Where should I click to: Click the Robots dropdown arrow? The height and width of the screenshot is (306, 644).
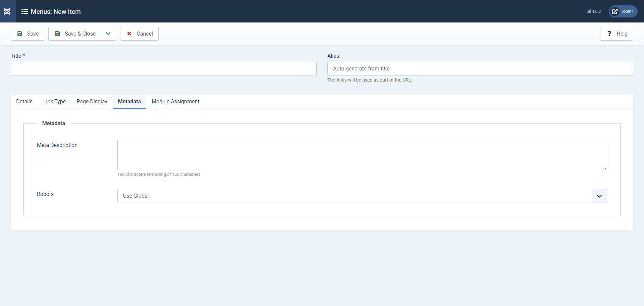point(599,196)
